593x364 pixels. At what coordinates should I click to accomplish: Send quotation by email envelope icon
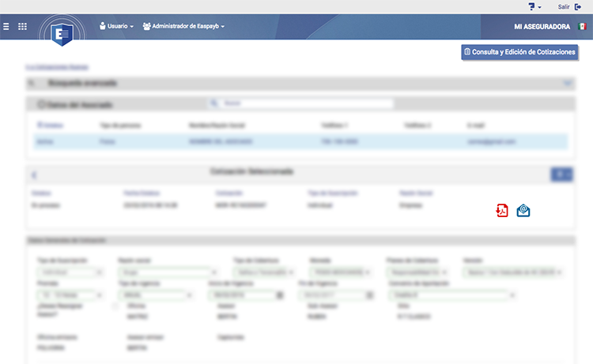click(523, 210)
